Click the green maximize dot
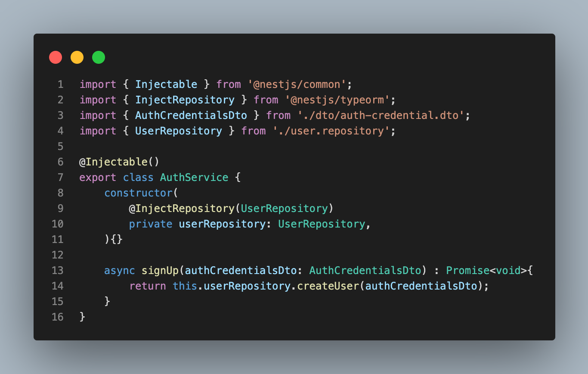The width and height of the screenshot is (588, 374). (99, 57)
